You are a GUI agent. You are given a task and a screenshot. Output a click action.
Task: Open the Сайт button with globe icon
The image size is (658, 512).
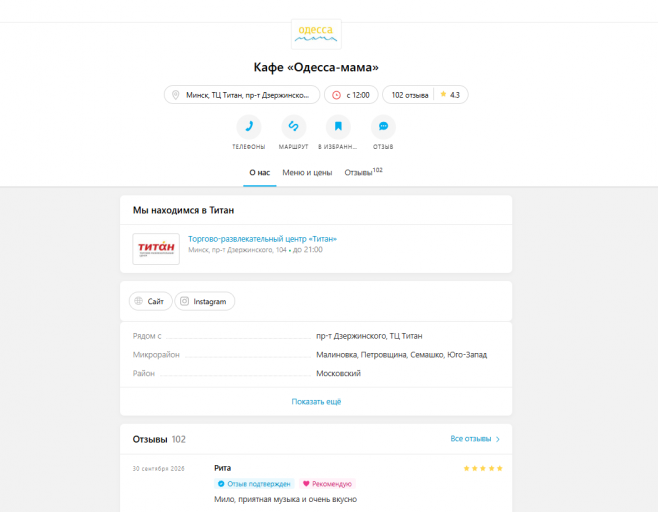pyautogui.click(x=150, y=301)
